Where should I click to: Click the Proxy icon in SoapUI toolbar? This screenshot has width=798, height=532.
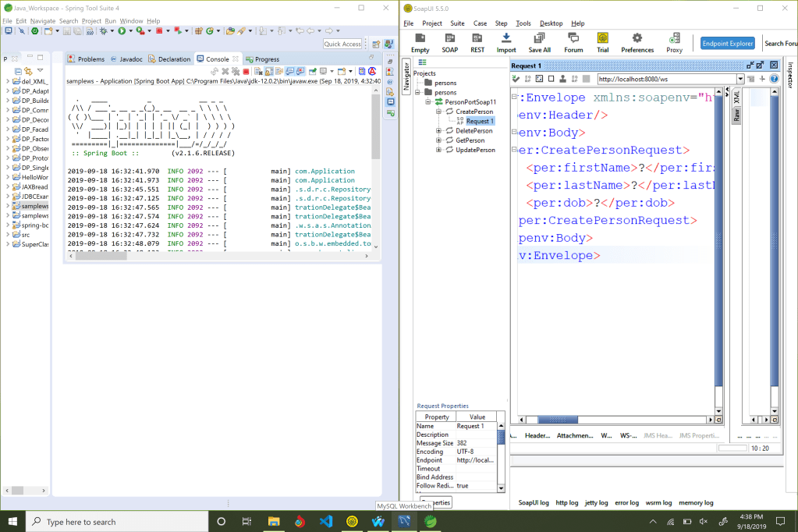pyautogui.click(x=674, y=39)
